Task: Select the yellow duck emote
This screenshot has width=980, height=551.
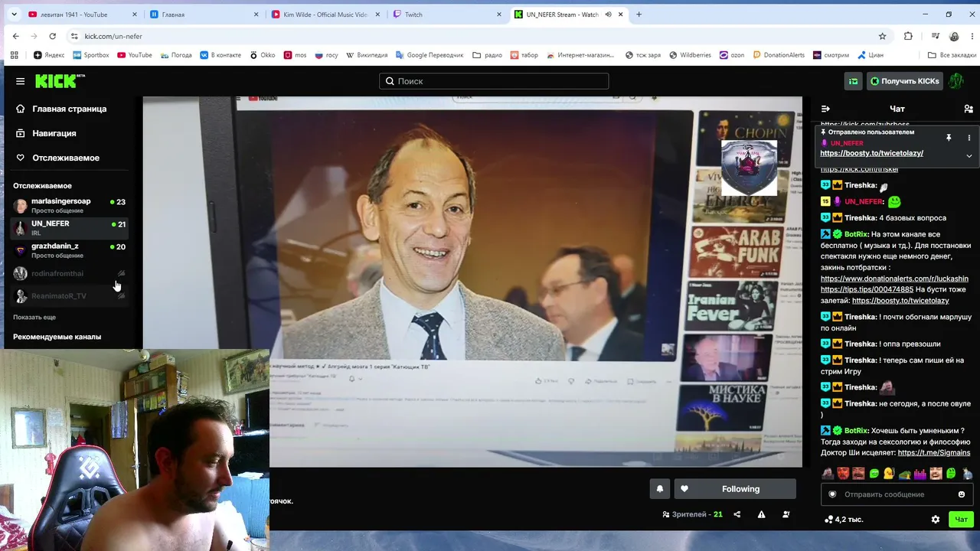Action: coord(889,474)
